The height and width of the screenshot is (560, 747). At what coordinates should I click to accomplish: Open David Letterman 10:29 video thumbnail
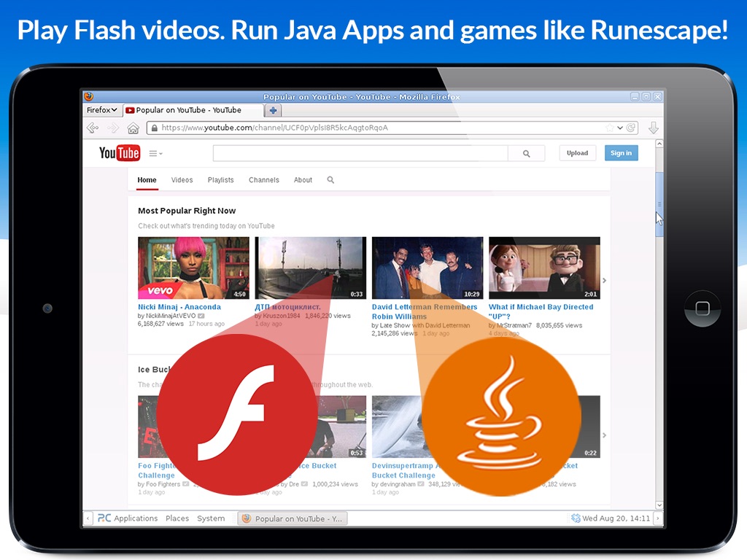(x=427, y=268)
